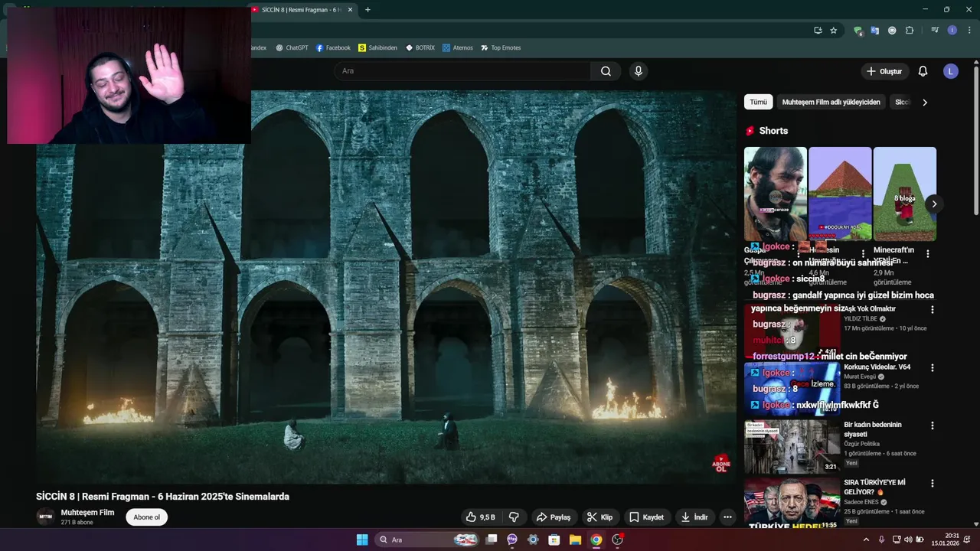980x551 pixels.
Task: Open new browser tab with plus
Action: [367, 10]
